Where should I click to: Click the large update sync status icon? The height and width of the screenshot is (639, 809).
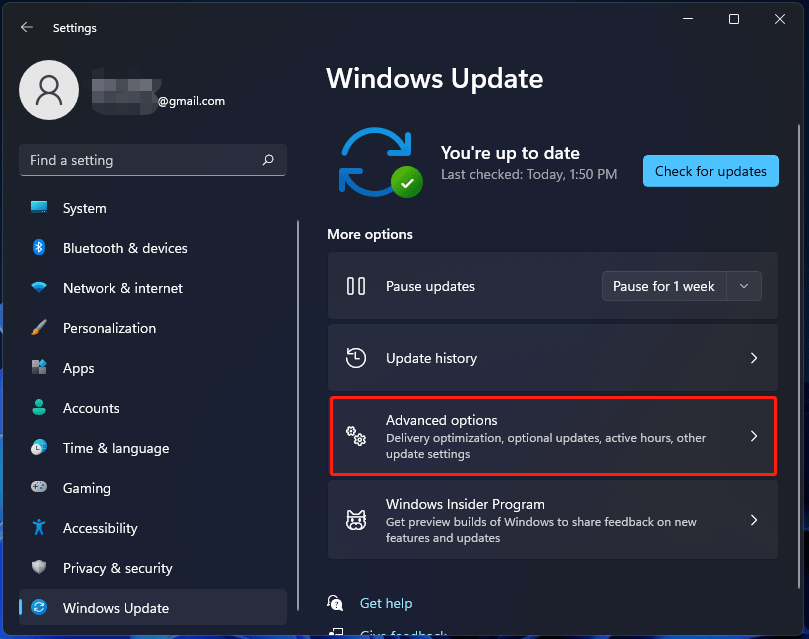[381, 163]
